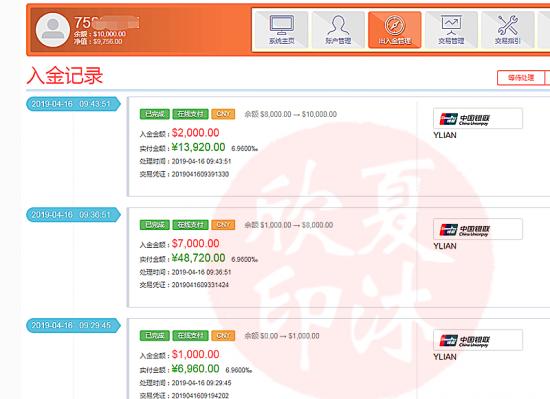The height and width of the screenshot is (399, 550).
Task: Open the 系统主页 monitor icon tab
Action: click(282, 30)
